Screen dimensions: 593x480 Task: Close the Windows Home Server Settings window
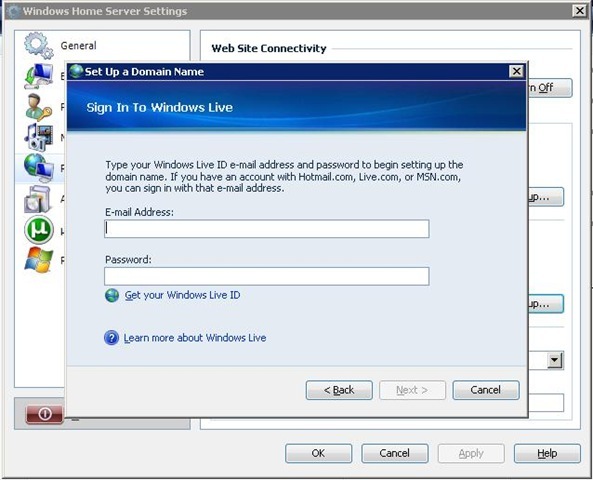[x=579, y=11]
